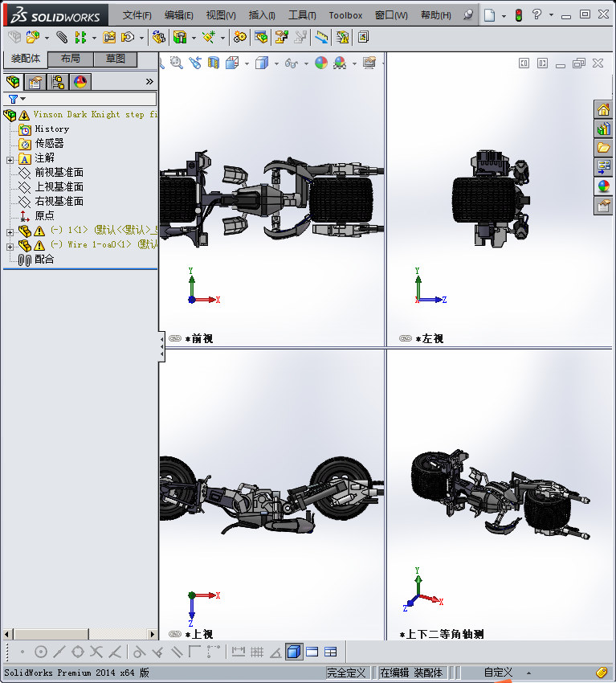Screen dimensions: 616x683
Task: Click the Section View icon
Action: (x=214, y=63)
